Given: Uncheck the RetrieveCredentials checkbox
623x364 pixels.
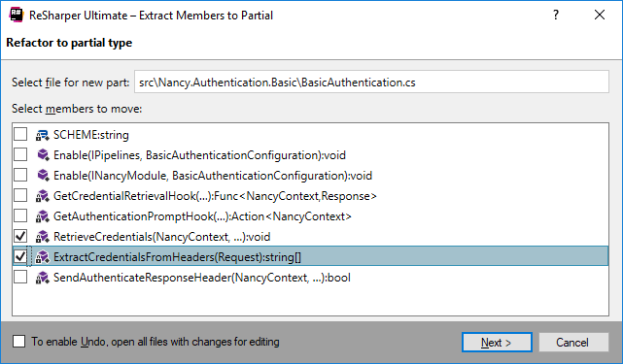Looking at the screenshot, I should 20,236.
